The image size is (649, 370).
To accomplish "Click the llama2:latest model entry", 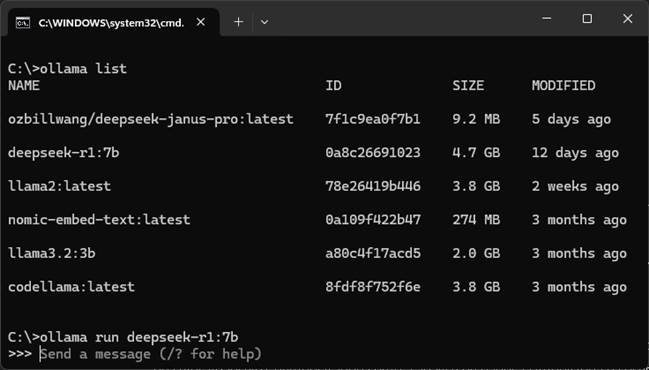I will pos(60,186).
